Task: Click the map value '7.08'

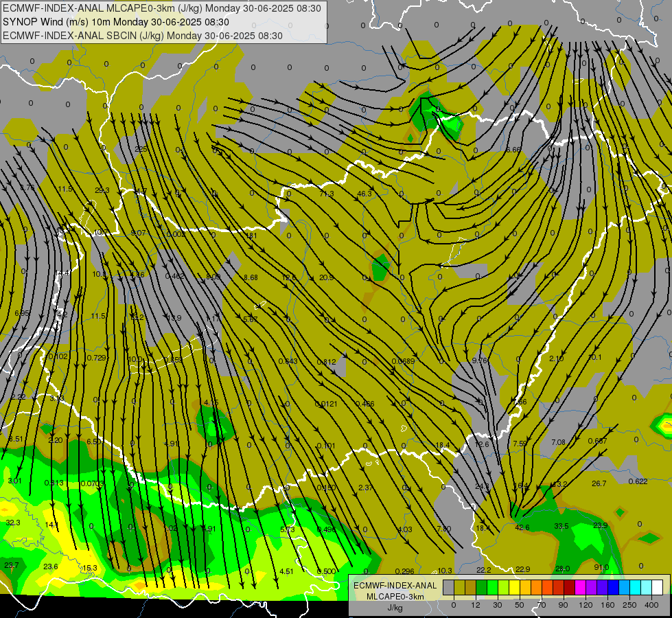Action: point(558,442)
